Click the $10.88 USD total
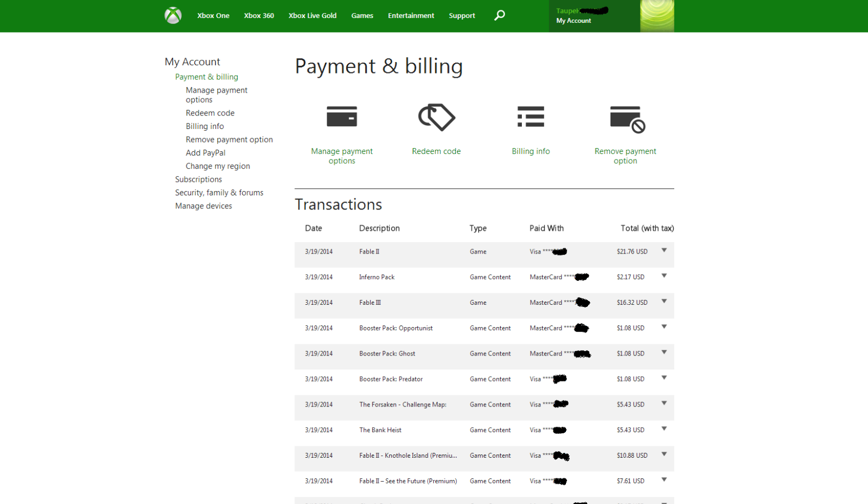 point(632,456)
